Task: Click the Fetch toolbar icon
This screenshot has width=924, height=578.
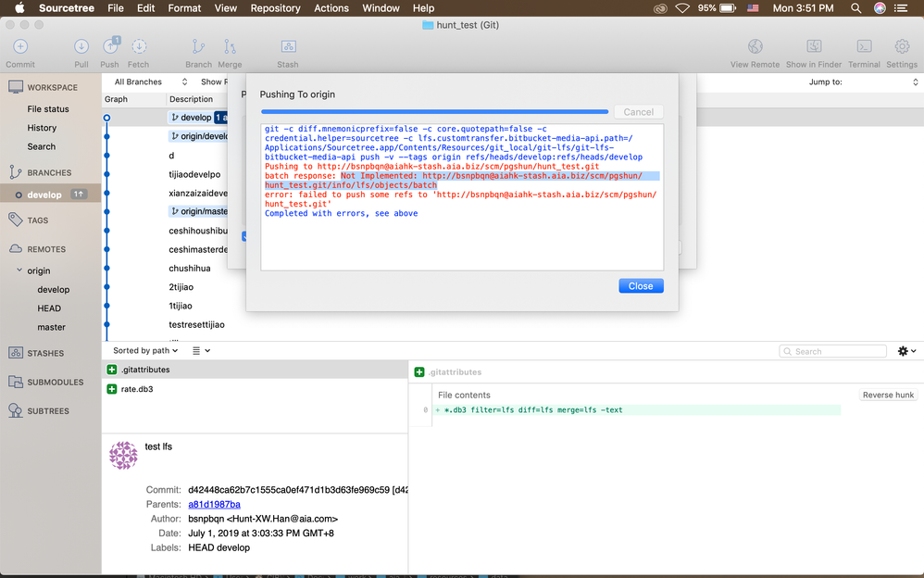Action: coord(139,46)
